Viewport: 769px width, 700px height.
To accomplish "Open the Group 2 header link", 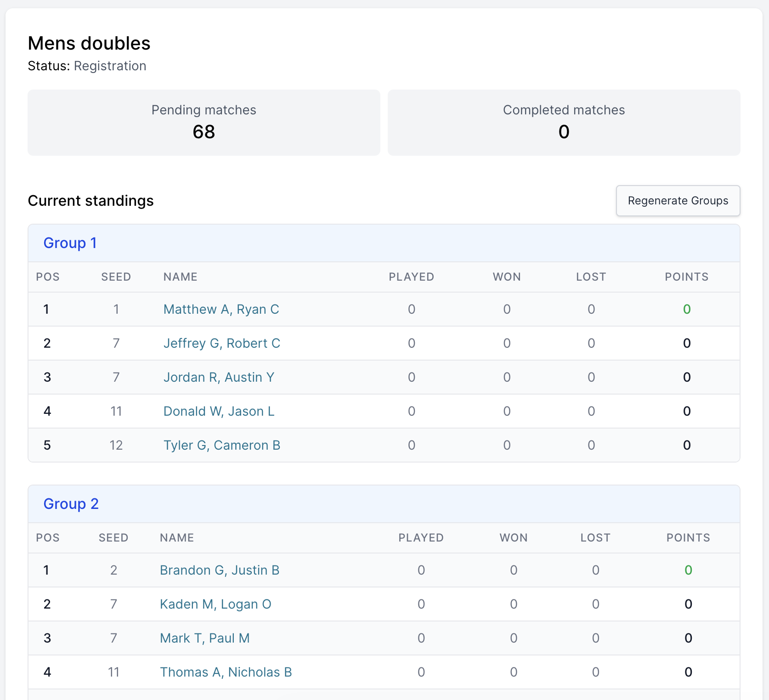I will 71,504.
